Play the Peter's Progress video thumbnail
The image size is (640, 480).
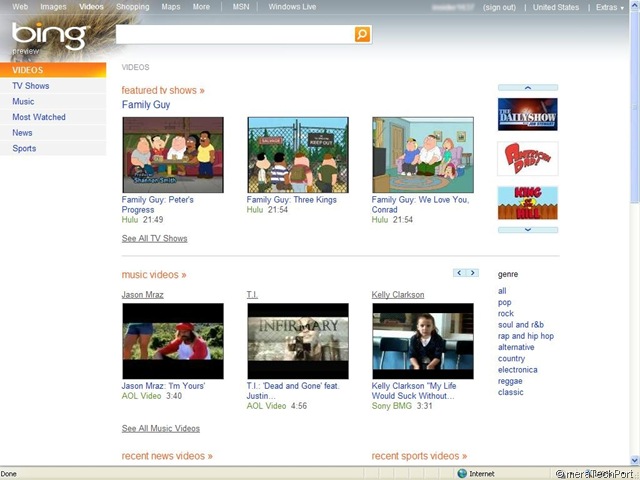(173, 155)
